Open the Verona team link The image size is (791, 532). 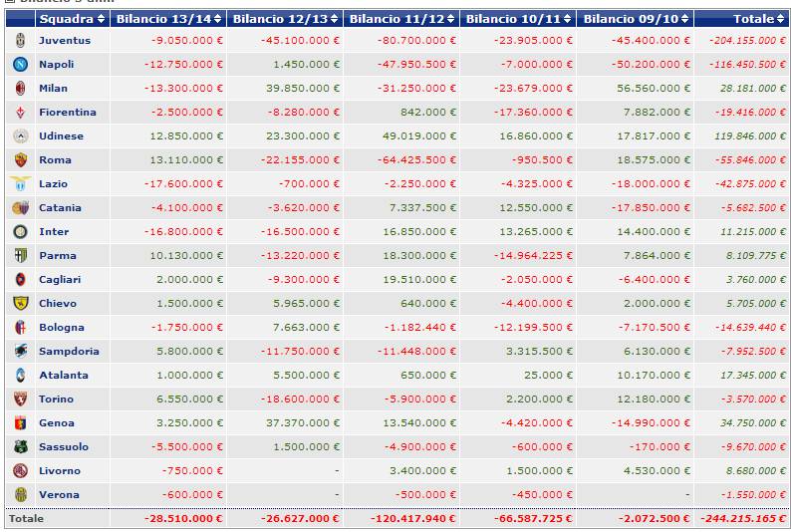click(59, 494)
